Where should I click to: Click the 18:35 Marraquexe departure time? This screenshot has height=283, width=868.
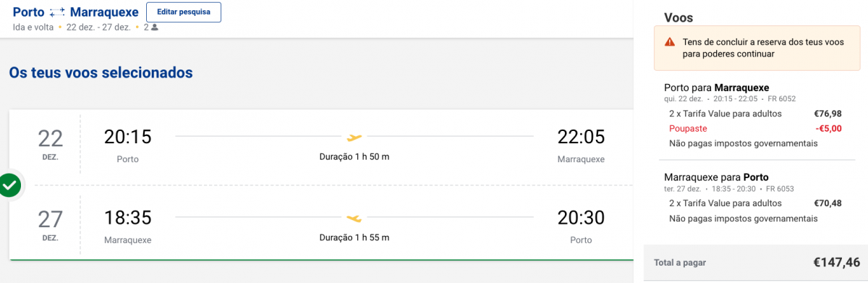pos(128,218)
